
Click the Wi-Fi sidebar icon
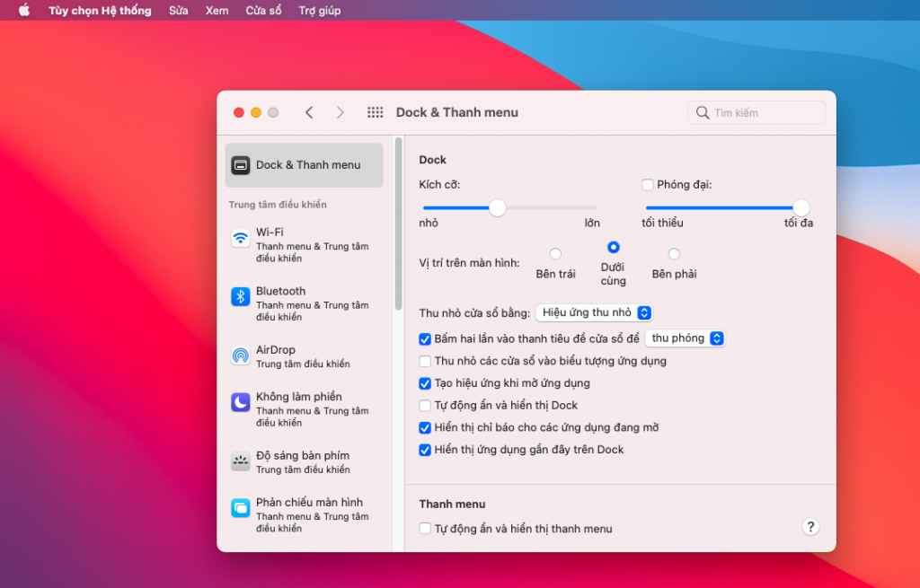tap(241, 239)
